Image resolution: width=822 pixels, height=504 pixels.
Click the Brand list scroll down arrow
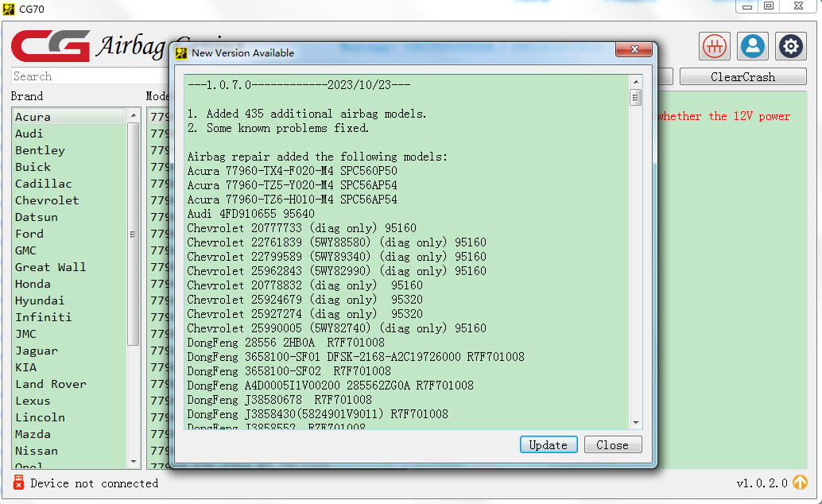point(134,462)
